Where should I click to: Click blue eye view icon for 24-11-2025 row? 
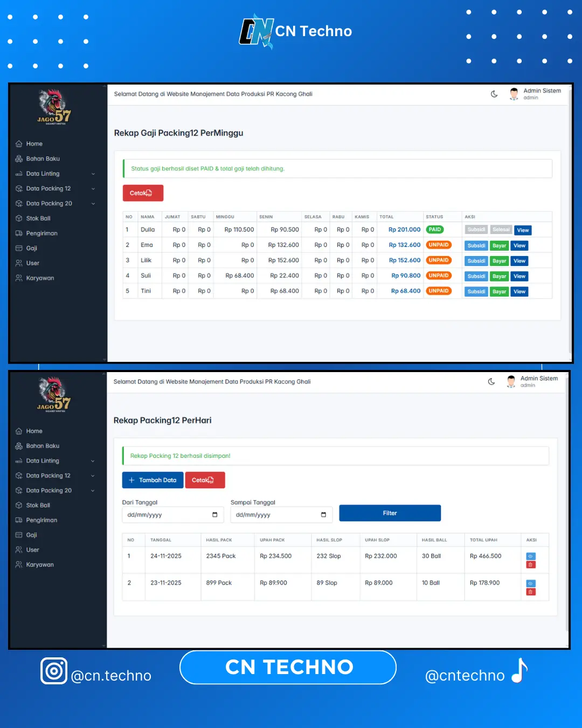[531, 557]
